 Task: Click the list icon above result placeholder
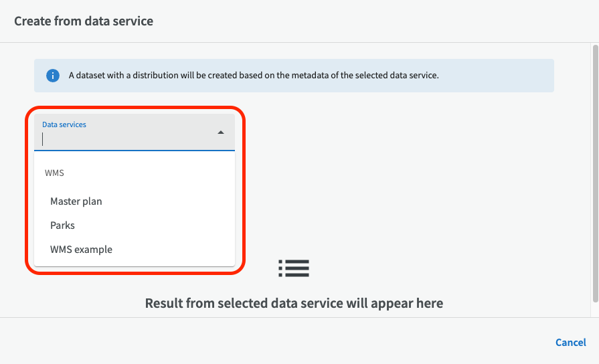click(x=294, y=268)
